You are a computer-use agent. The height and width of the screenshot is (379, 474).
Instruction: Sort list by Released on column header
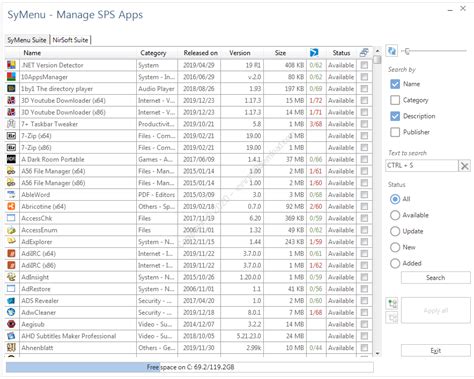[200, 53]
